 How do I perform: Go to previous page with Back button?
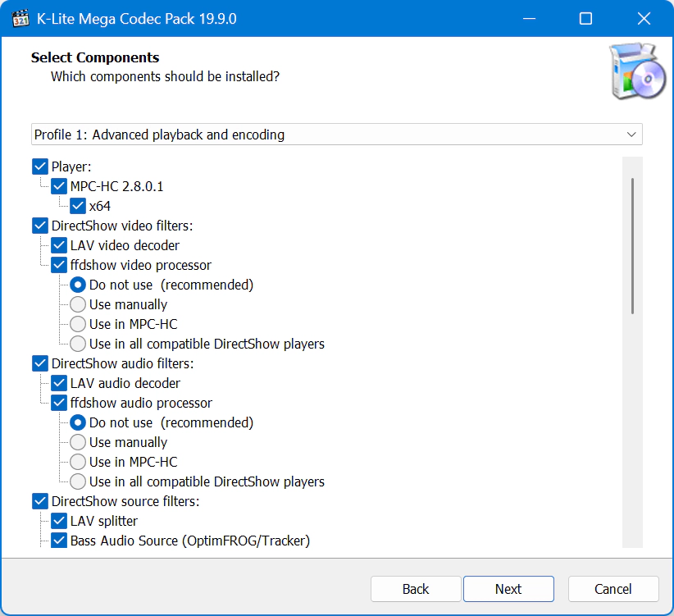click(x=416, y=589)
